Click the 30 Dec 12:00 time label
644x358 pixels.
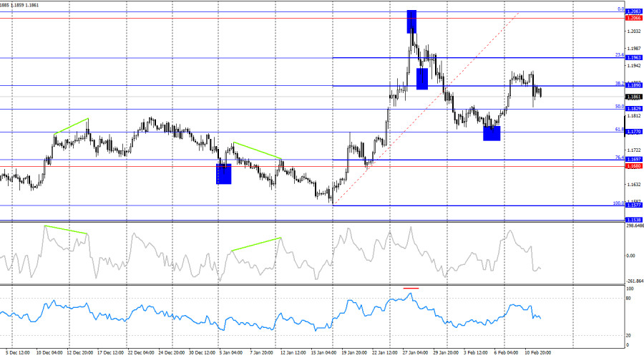(202, 353)
